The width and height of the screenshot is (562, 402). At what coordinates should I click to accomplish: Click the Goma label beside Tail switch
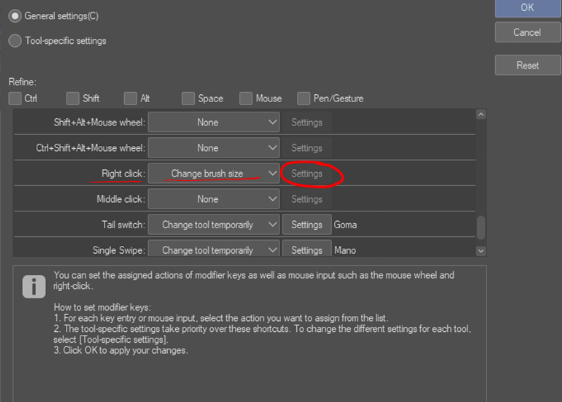[345, 225]
